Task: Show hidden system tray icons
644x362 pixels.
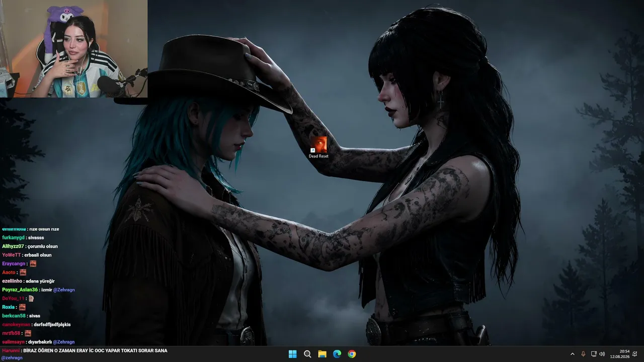Action: 572,354
